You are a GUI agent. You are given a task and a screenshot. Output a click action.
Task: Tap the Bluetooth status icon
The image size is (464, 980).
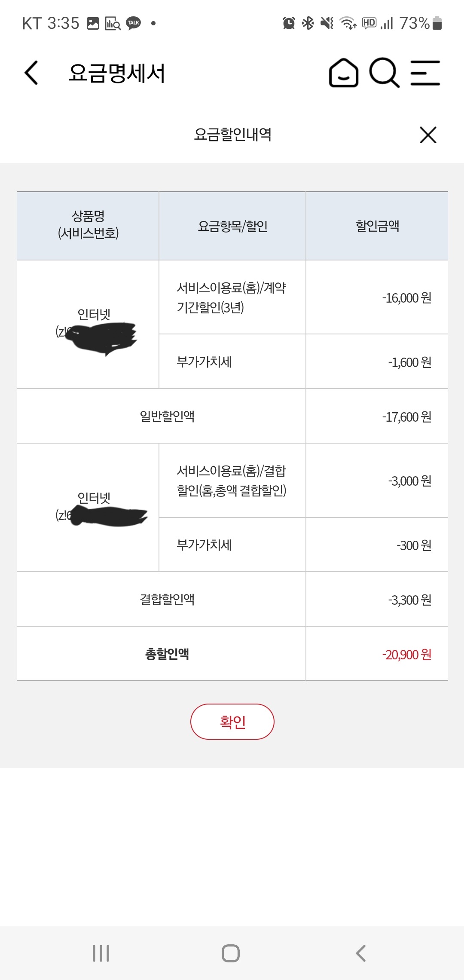click(308, 23)
